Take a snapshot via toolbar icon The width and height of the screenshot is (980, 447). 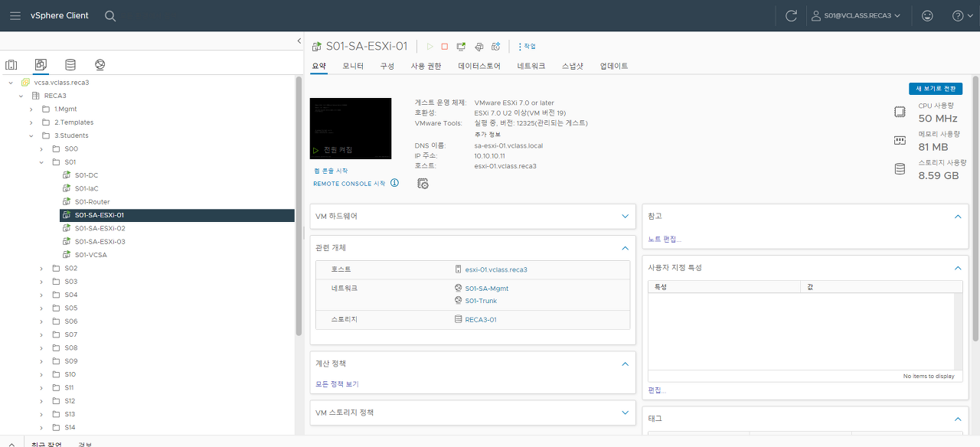[496, 47]
